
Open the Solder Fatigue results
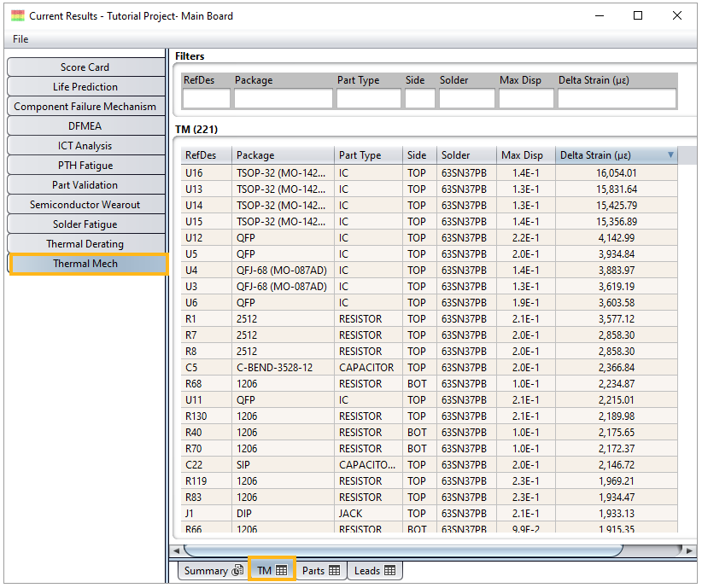[x=85, y=224]
